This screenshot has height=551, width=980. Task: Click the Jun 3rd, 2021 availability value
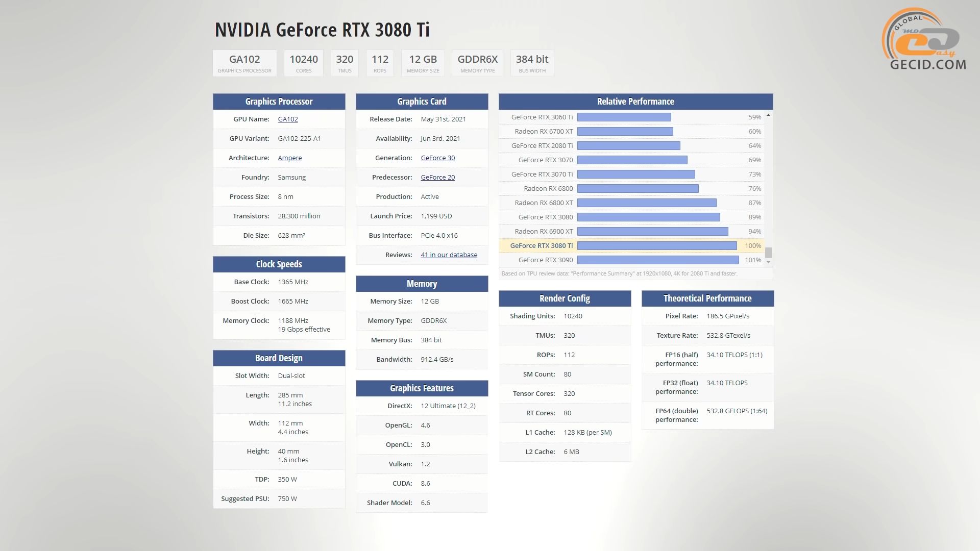[x=440, y=138]
